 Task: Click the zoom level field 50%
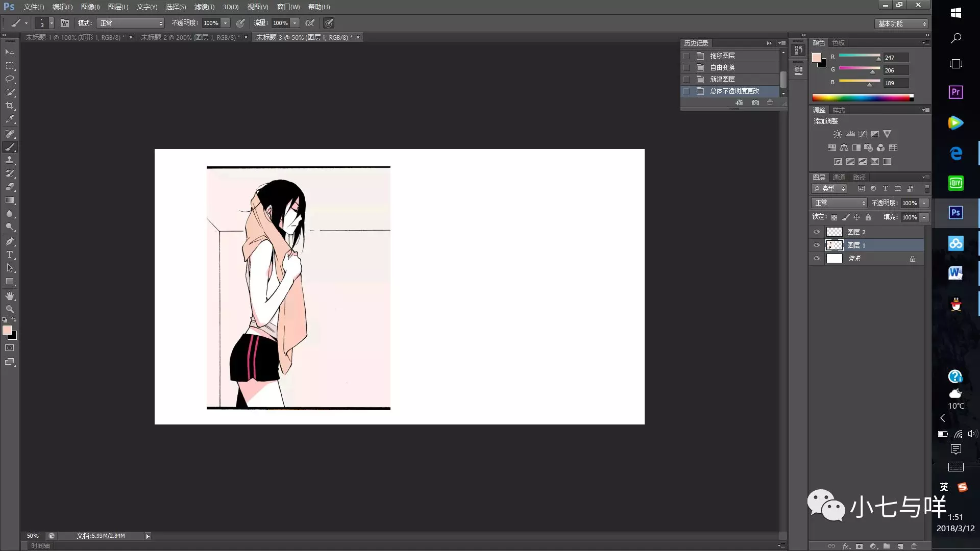point(34,536)
